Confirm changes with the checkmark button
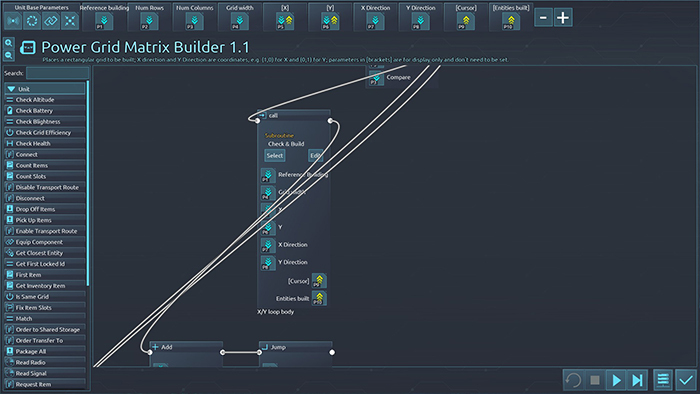 click(686, 380)
